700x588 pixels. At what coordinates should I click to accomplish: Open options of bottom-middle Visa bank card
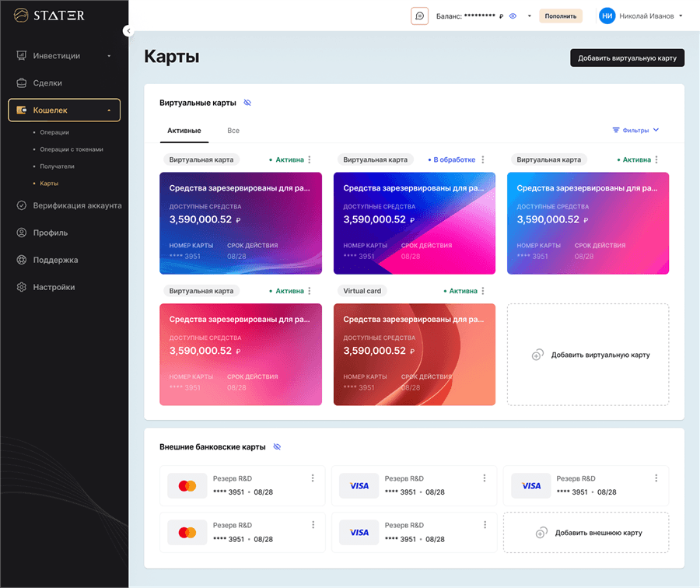485,524
